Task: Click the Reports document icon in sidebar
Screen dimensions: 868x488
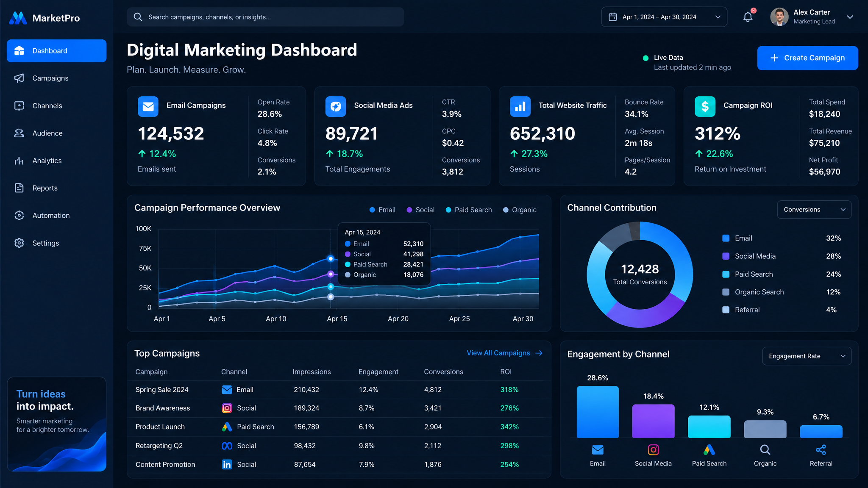Action: (19, 188)
